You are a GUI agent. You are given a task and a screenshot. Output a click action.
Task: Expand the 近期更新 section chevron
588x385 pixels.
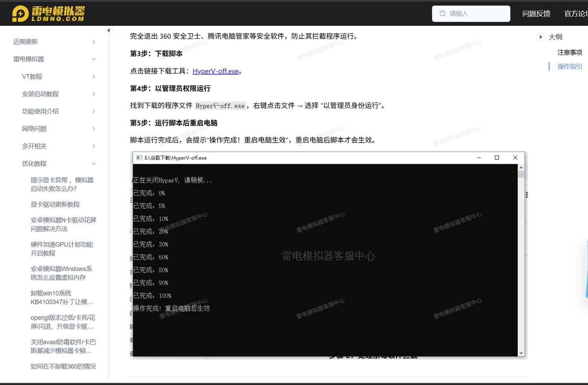coord(94,42)
